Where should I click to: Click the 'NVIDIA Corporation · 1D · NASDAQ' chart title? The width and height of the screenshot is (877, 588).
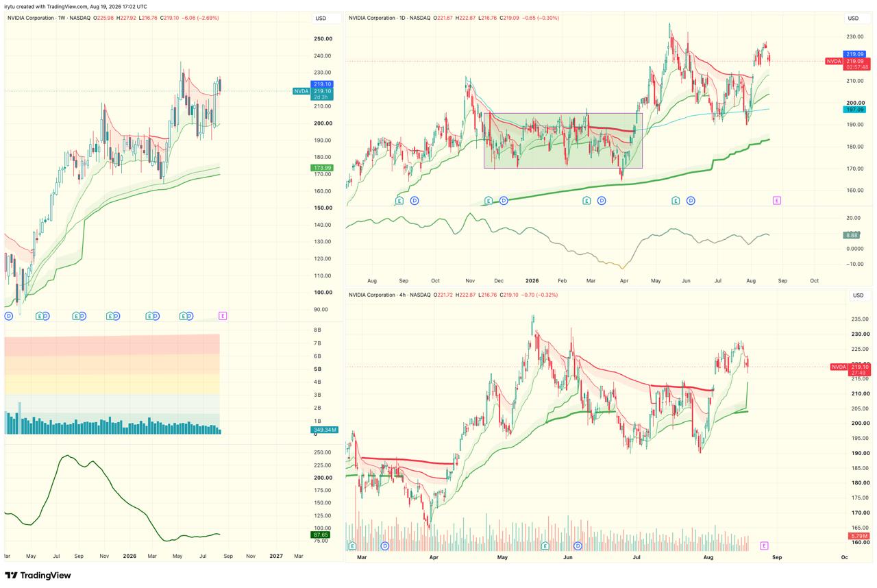point(389,18)
